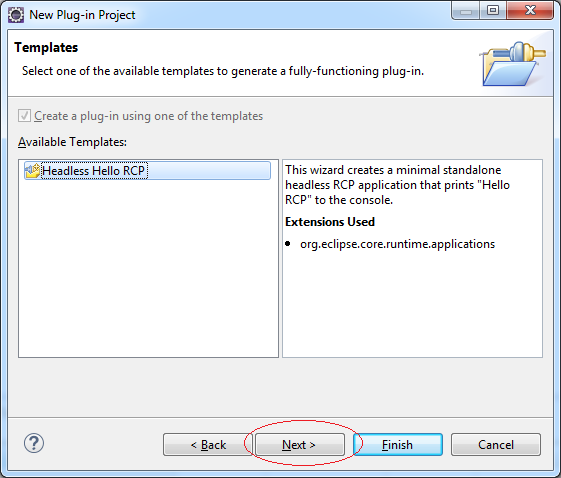Screen dimensions: 561x478
Task: Return with the Back button
Action: (x=208, y=445)
